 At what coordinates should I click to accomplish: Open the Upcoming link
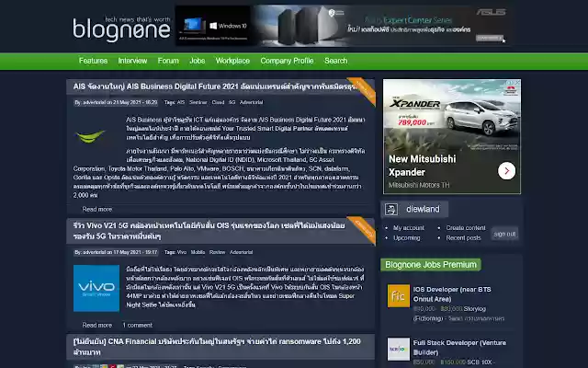407,238
